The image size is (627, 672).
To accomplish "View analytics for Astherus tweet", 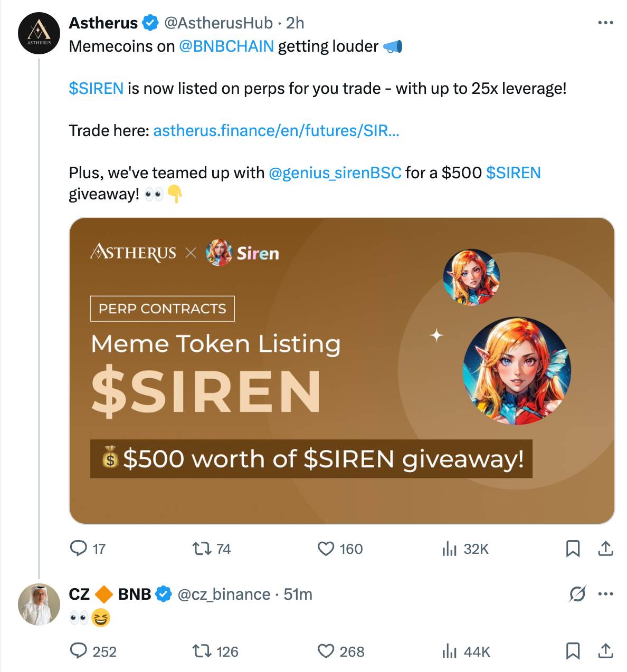I will click(x=449, y=549).
